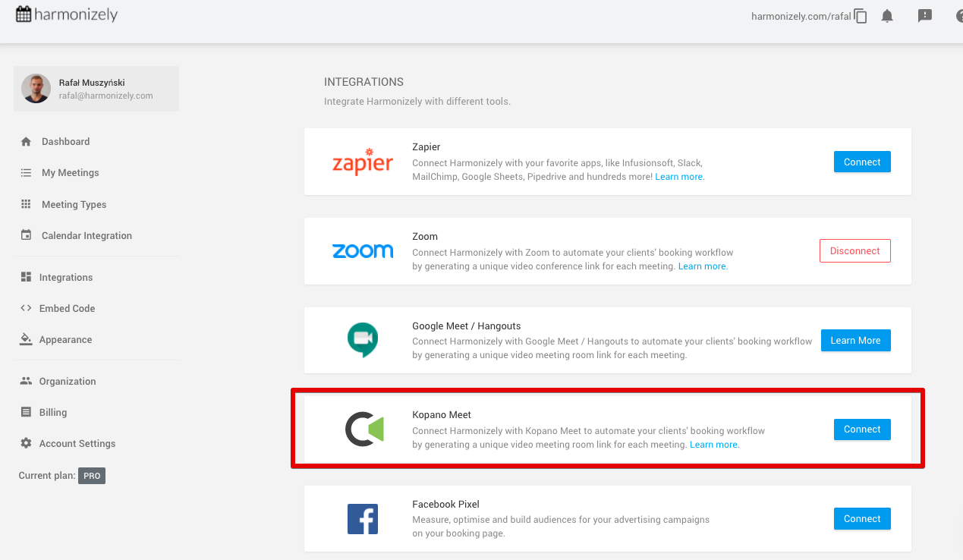The image size is (963, 560).
Task: Click the Zoom card title
Action: click(x=425, y=237)
